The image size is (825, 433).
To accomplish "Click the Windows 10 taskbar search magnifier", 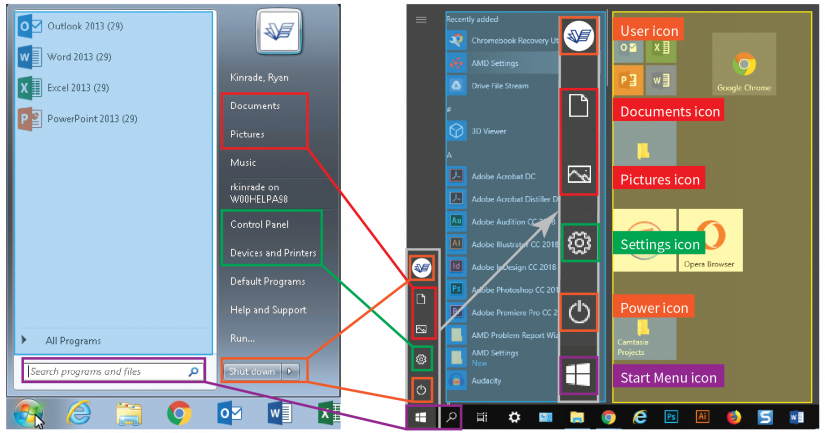I will (451, 417).
